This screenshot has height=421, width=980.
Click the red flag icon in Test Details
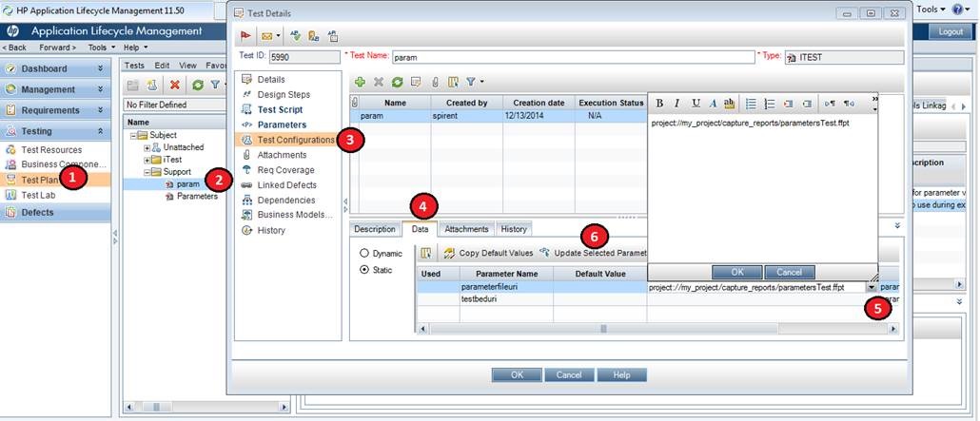[245, 36]
